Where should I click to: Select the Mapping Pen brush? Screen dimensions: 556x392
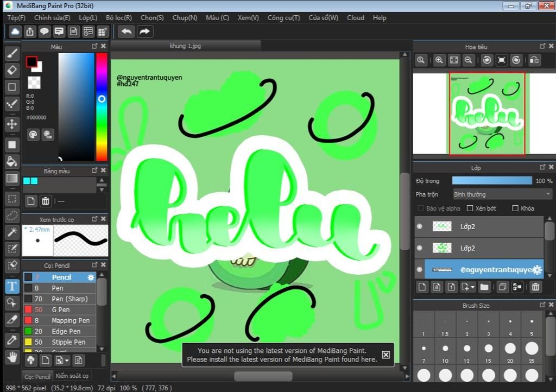click(x=60, y=320)
